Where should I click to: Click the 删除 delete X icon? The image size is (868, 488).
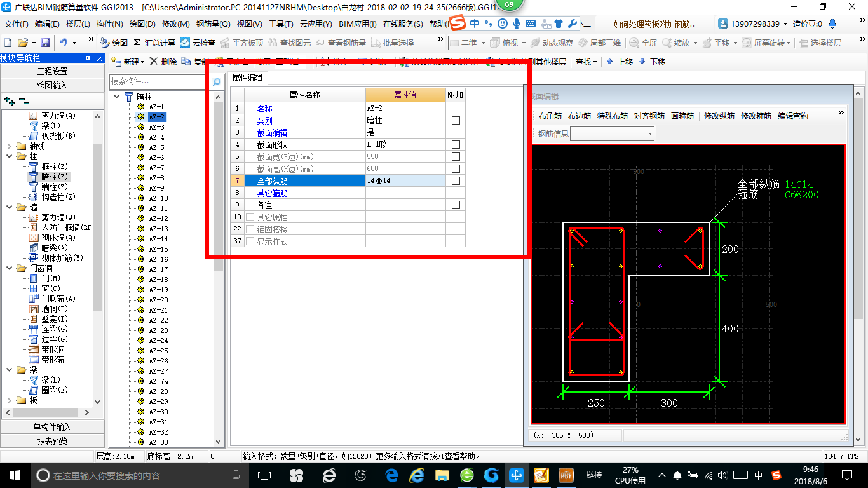click(x=154, y=62)
